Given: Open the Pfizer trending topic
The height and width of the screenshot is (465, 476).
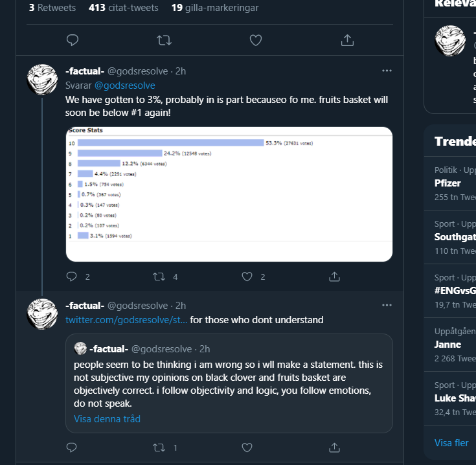Looking at the screenshot, I should (448, 183).
